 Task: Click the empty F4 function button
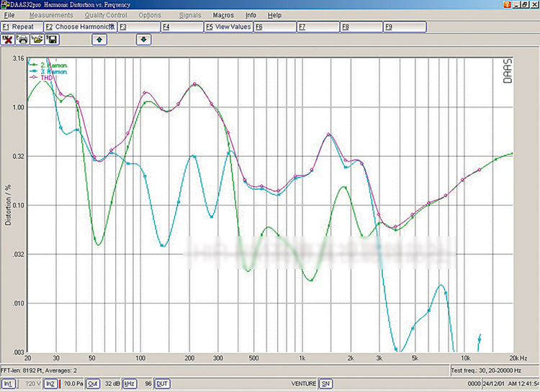click(182, 27)
